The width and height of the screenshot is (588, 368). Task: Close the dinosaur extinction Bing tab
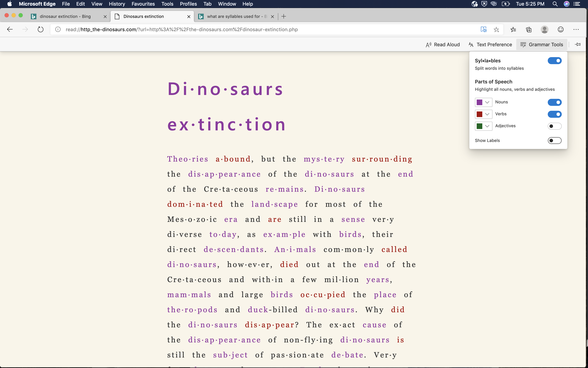[x=105, y=16]
